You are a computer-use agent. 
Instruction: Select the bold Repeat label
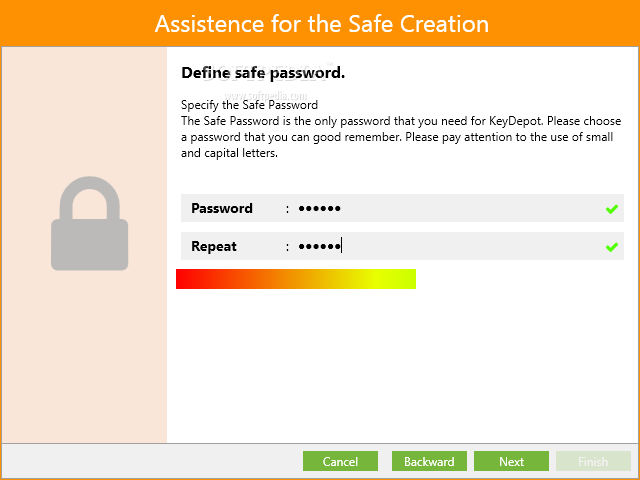(x=214, y=247)
